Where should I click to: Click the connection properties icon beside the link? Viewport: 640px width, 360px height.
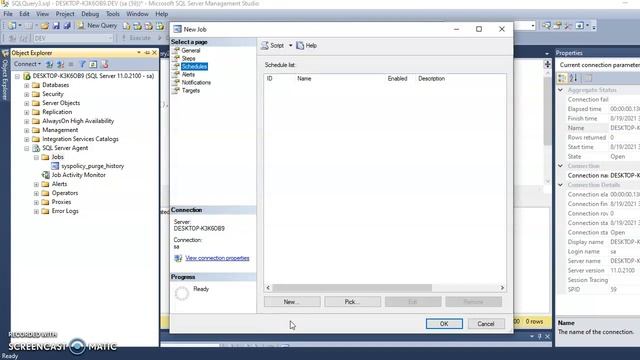click(x=178, y=258)
